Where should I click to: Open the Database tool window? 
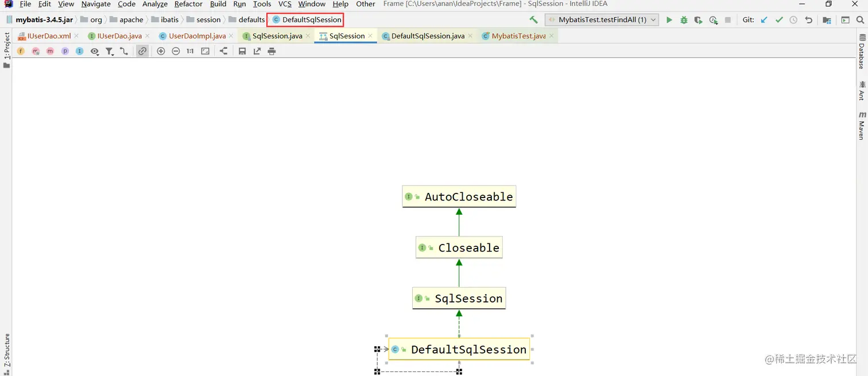861,52
